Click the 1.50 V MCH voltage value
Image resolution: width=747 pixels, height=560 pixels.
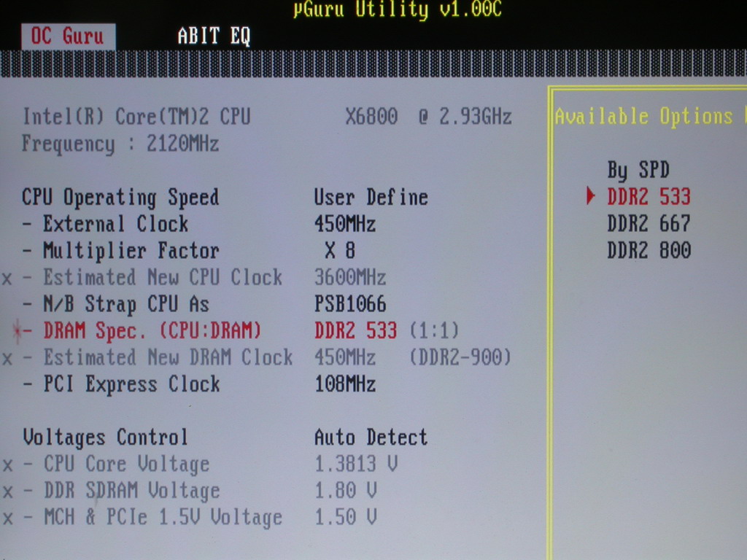pyautogui.click(x=345, y=517)
